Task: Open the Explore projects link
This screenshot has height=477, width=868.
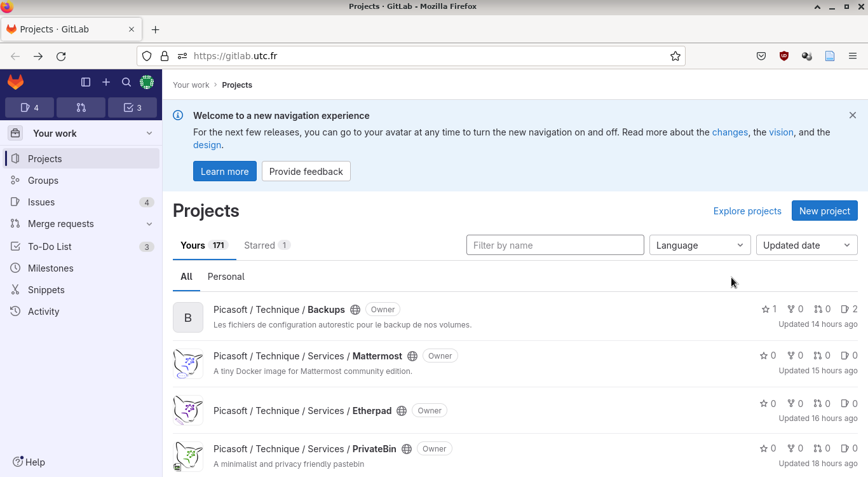Action: (x=747, y=211)
